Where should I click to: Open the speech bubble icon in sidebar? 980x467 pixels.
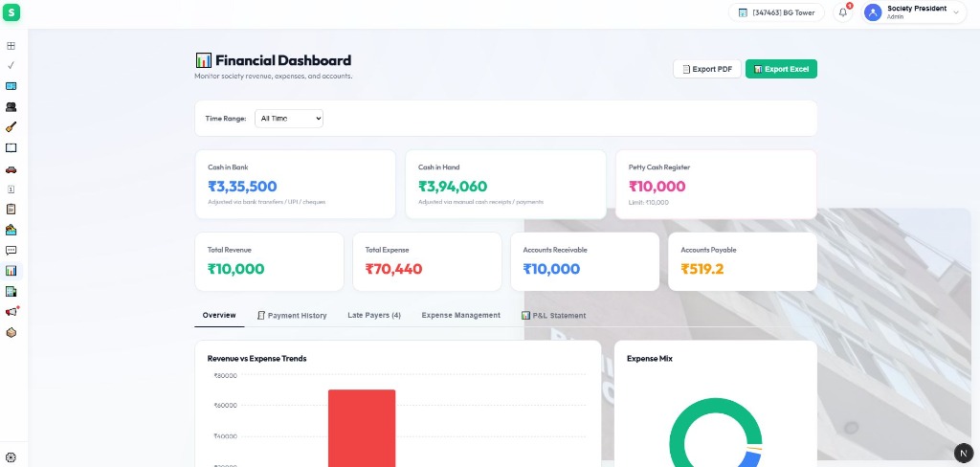(x=11, y=251)
